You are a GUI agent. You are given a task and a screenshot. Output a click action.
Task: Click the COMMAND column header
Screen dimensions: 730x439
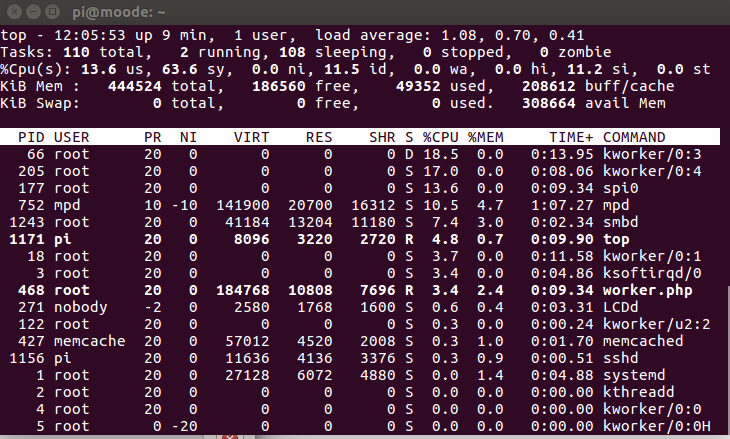(x=634, y=137)
